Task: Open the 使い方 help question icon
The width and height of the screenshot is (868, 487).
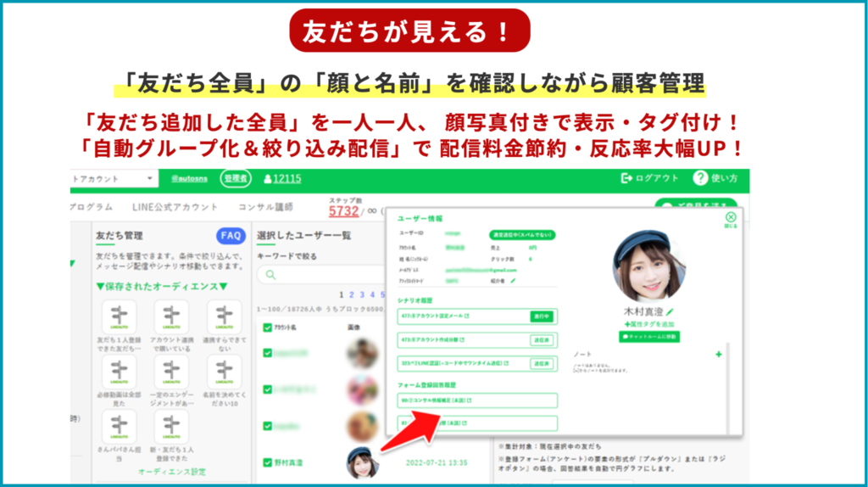Action: (x=700, y=178)
